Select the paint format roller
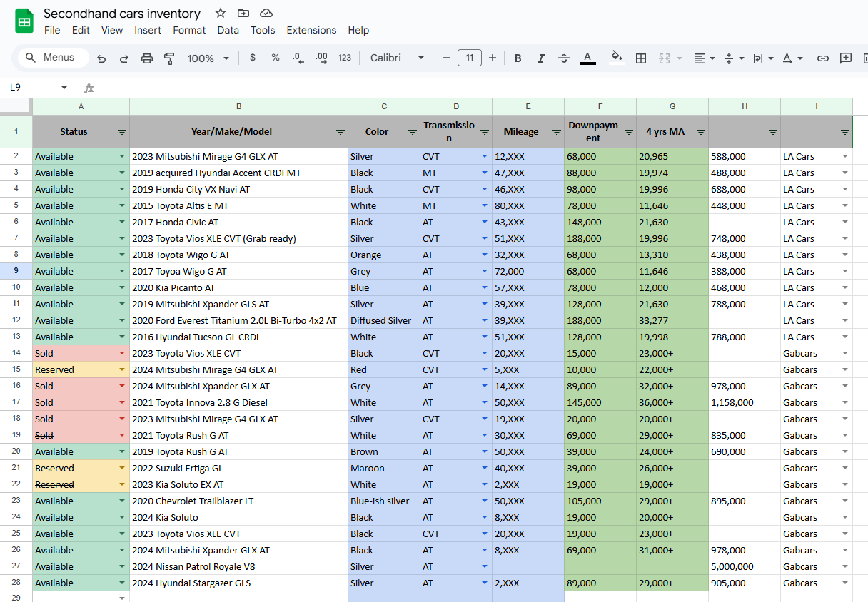 pyautogui.click(x=169, y=58)
